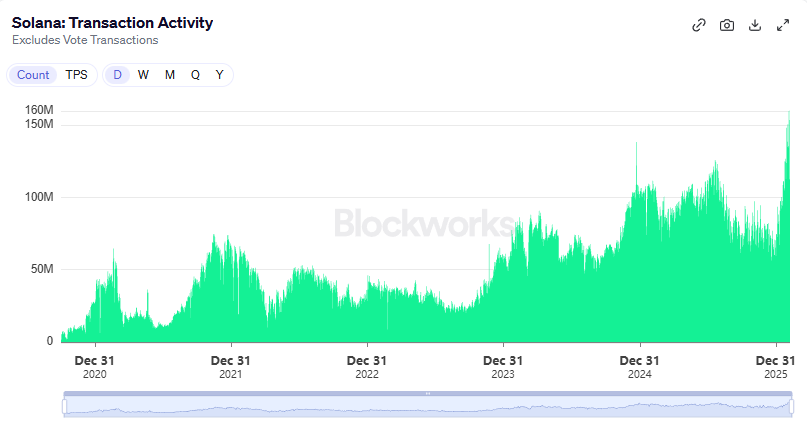The height and width of the screenshot is (425, 807).
Task: Copy the chart link icon
Action: pyautogui.click(x=698, y=25)
